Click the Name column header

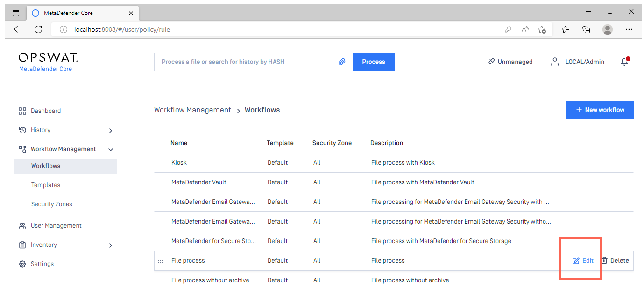[x=179, y=143]
